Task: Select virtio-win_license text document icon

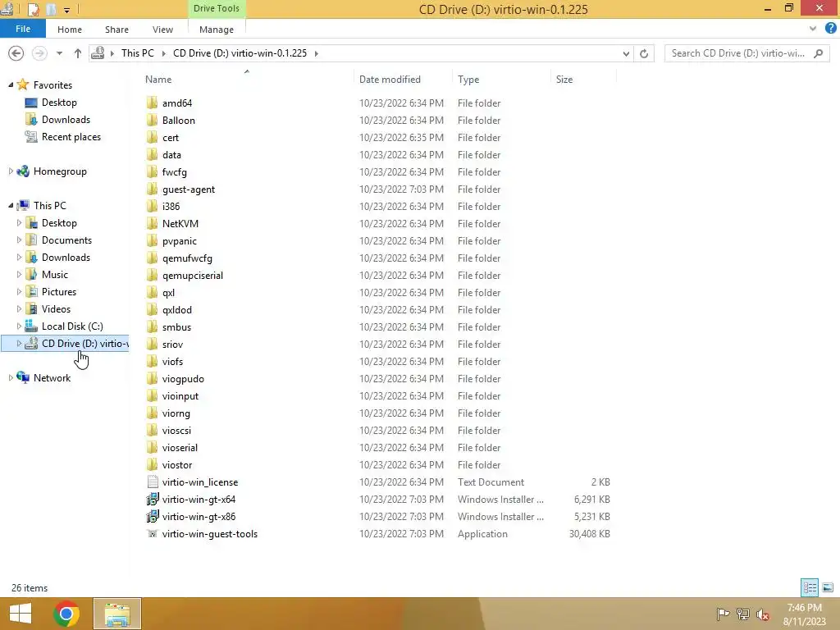Action: [152, 482]
